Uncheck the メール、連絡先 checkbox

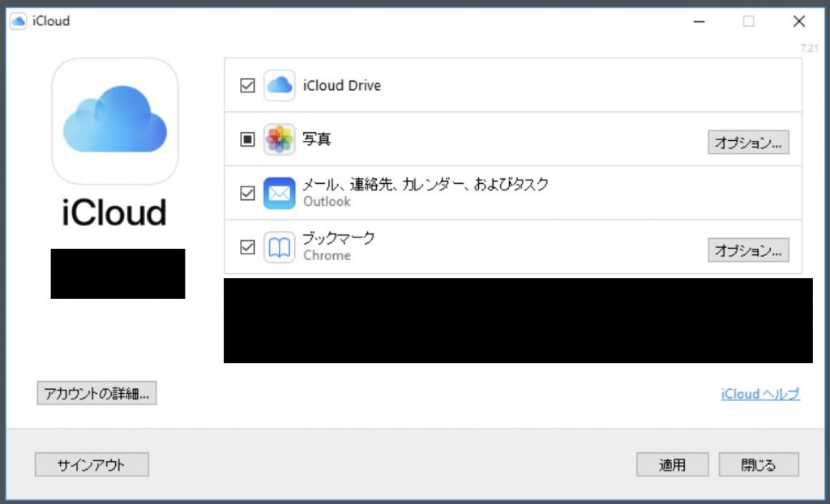coord(247,193)
